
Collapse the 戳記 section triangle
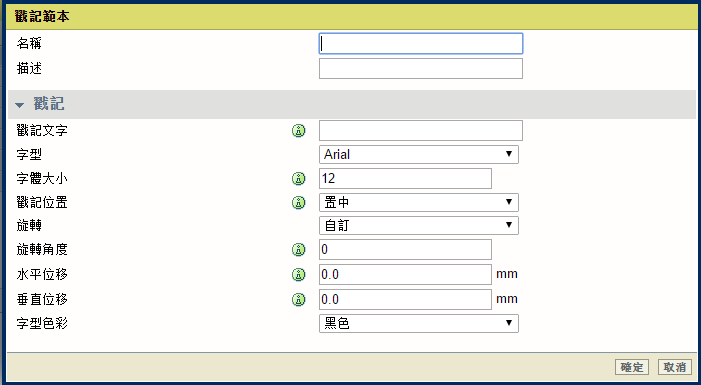pyautogui.click(x=19, y=105)
